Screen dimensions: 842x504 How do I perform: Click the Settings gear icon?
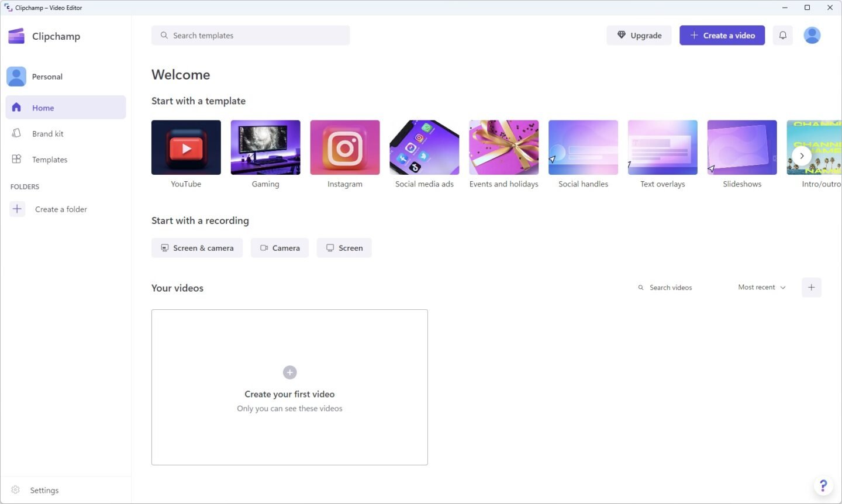point(16,490)
